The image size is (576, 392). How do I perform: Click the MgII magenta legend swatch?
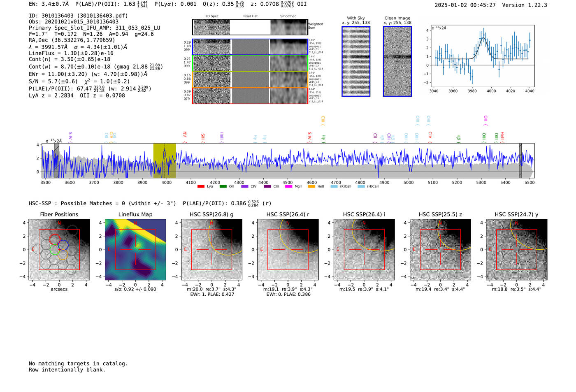[x=288, y=187]
